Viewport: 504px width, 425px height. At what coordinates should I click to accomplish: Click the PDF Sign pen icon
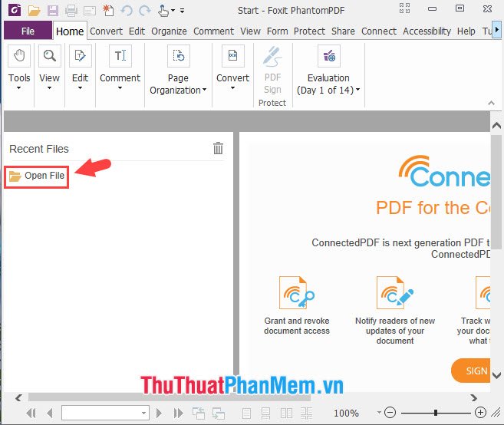[272, 56]
